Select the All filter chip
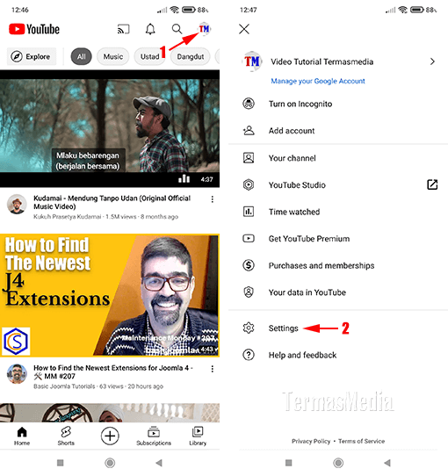The height and width of the screenshot is (476, 448). (81, 56)
